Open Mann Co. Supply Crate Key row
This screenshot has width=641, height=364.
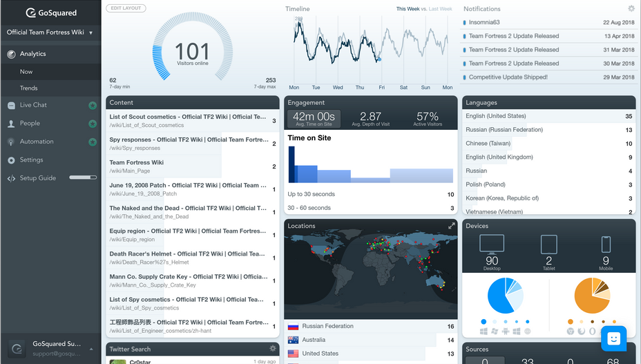(x=192, y=281)
